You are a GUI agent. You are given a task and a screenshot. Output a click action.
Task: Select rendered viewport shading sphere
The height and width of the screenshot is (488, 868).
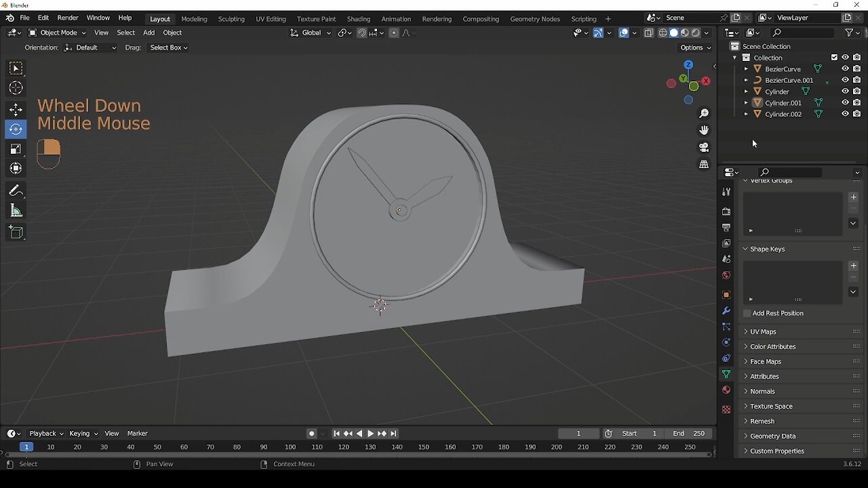(x=695, y=33)
